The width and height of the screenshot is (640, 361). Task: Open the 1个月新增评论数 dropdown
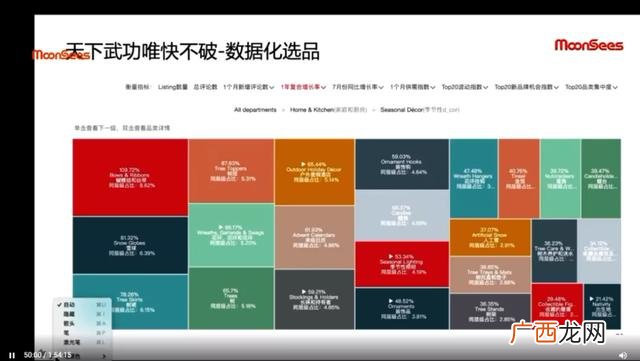click(248, 87)
